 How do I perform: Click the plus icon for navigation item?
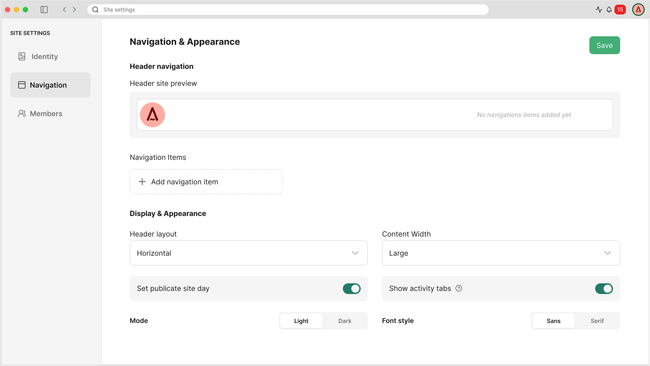pos(142,182)
